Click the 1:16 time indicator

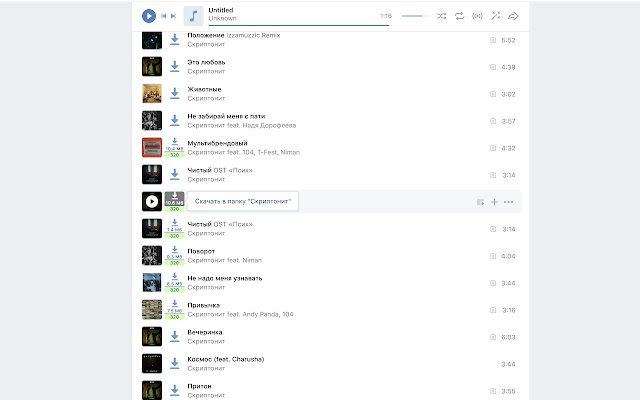pos(386,16)
